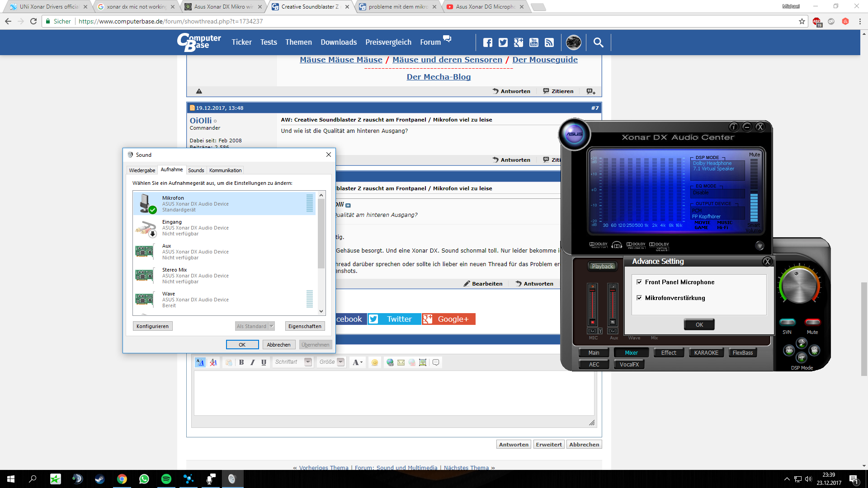Open Spotify from the taskbar
This screenshot has height=488, width=868.
pos(166,479)
